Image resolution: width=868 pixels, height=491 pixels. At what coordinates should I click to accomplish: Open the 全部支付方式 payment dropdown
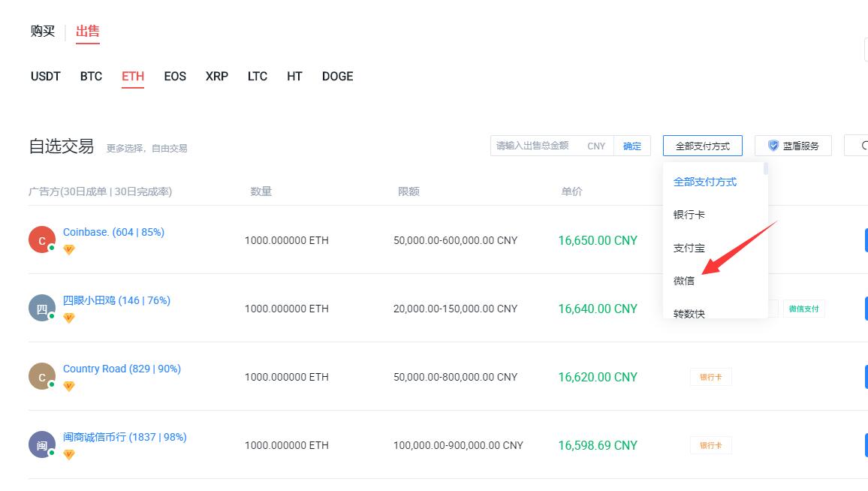point(702,146)
